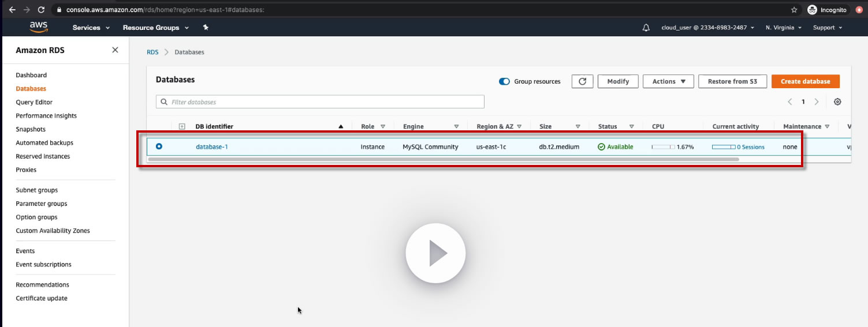Click the site lock icon in address bar
Viewport: 868px width, 327px height.
59,10
